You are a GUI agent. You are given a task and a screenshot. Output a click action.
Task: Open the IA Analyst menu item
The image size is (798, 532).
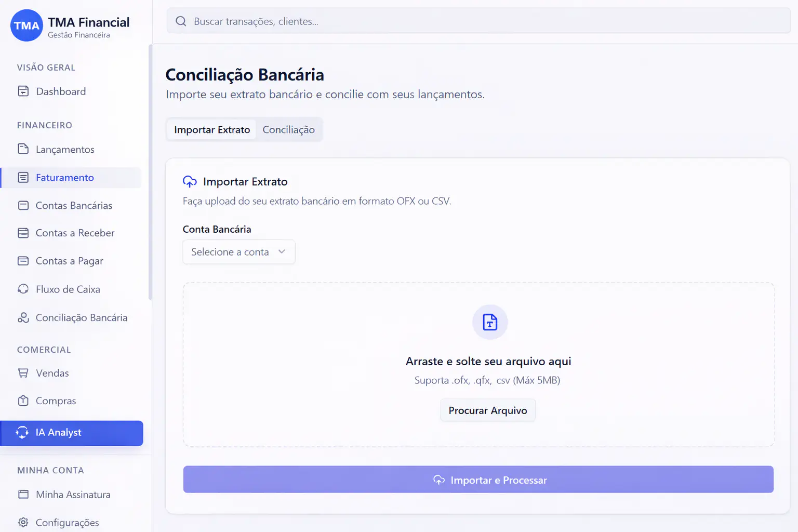click(x=72, y=433)
